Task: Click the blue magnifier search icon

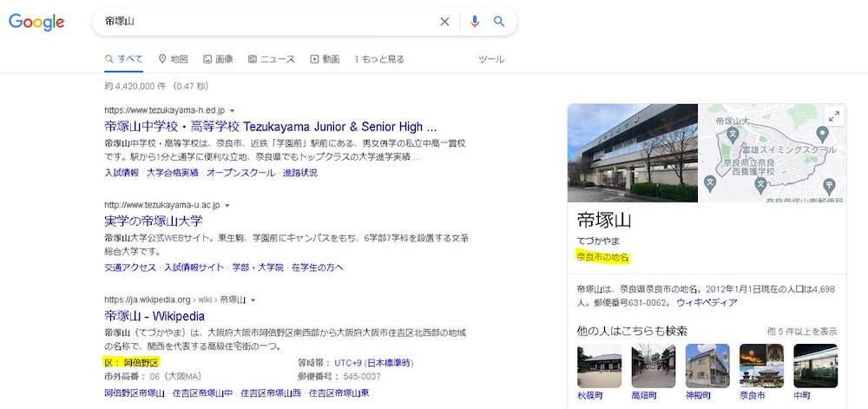Action: tap(499, 22)
